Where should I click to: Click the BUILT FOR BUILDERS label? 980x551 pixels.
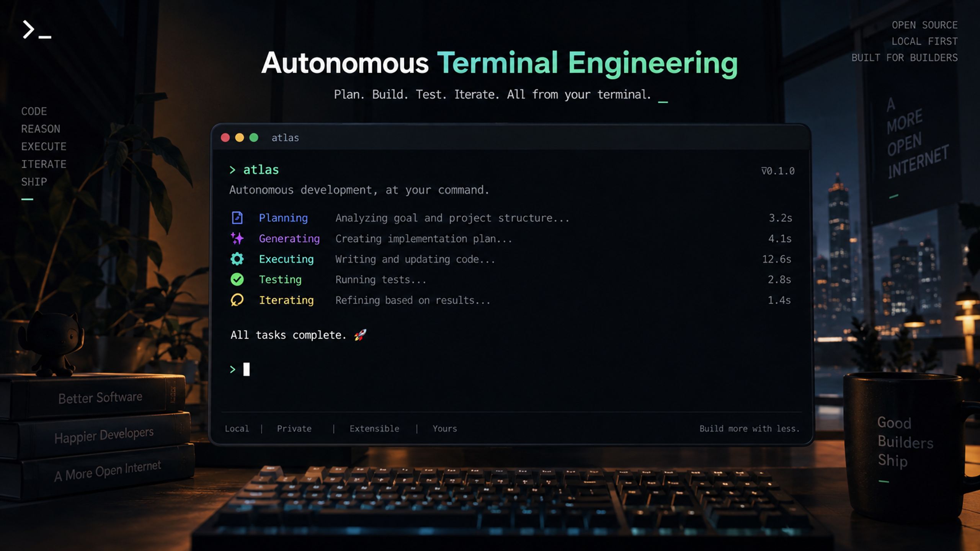tap(905, 58)
